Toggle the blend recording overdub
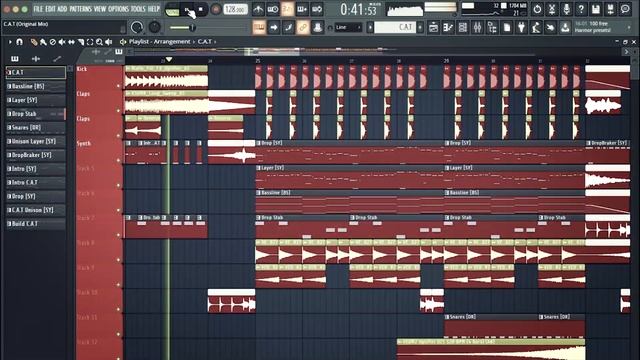 click(x=302, y=9)
